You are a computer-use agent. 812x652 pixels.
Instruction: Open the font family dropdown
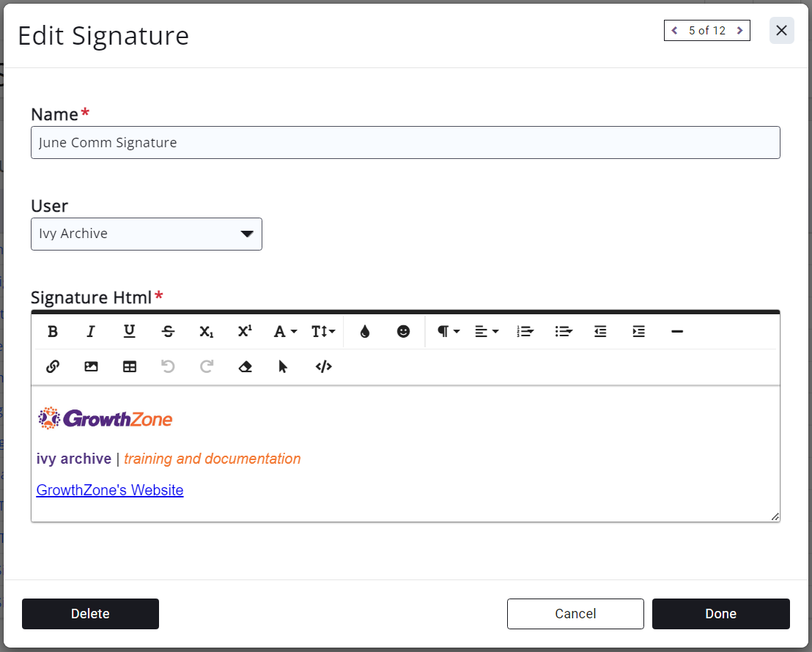point(284,332)
